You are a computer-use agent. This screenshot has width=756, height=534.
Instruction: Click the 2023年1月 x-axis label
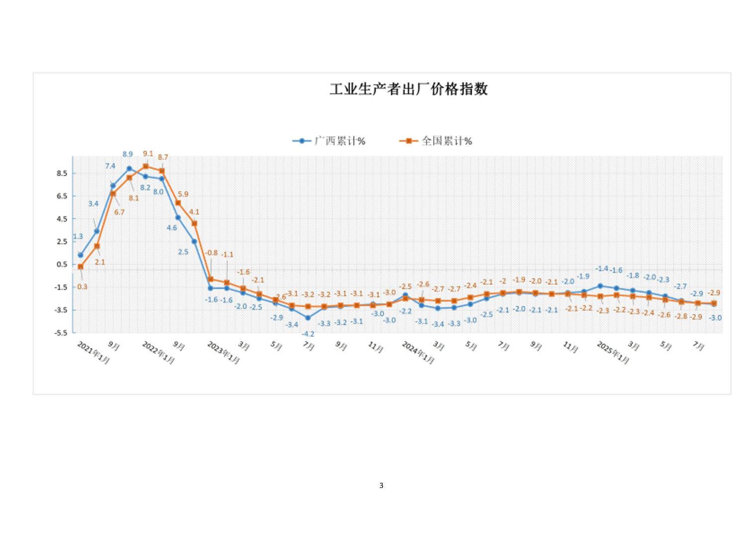(x=223, y=353)
